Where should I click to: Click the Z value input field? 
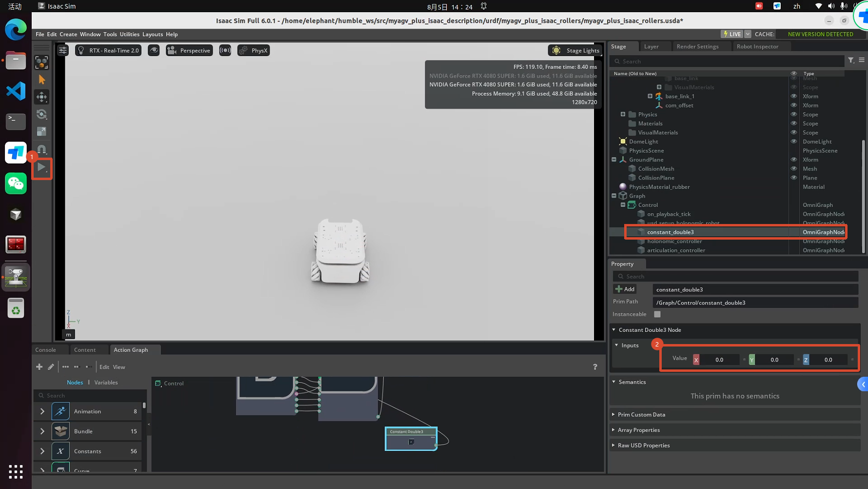(829, 360)
